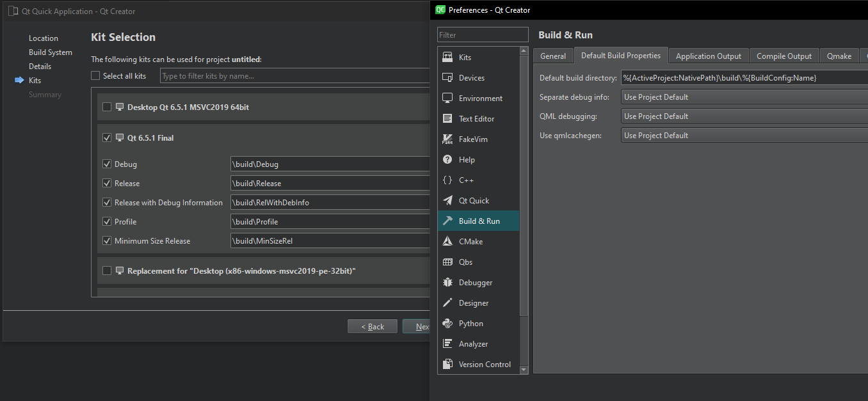Screen dimensions: 868x401
Task: Click the Location step in the wizard
Action: pos(44,38)
